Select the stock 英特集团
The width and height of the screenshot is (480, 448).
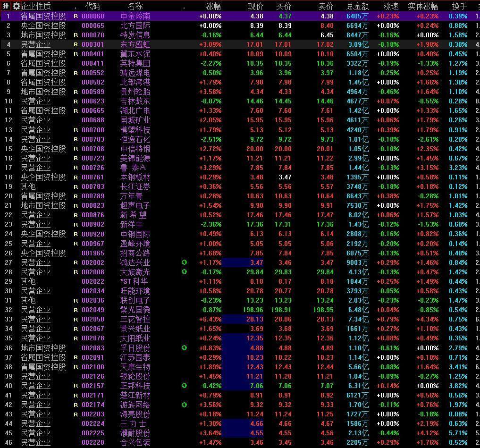pos(135,63)
